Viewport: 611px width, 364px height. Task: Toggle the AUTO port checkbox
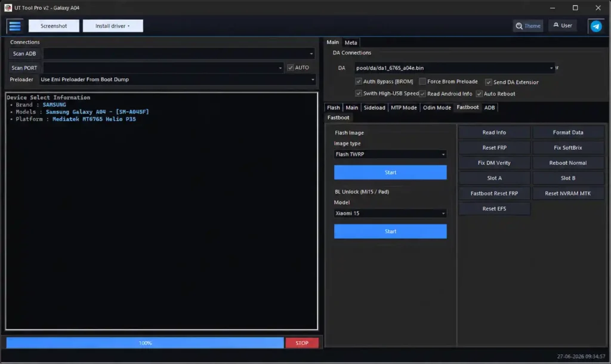pyautogui.click(x=291, y=68)
